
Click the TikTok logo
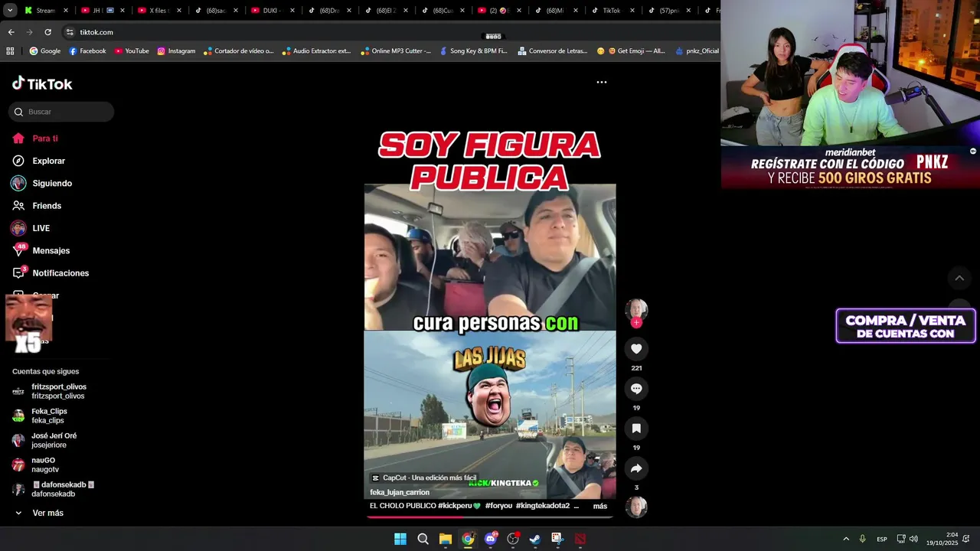(x=42, y=83)
